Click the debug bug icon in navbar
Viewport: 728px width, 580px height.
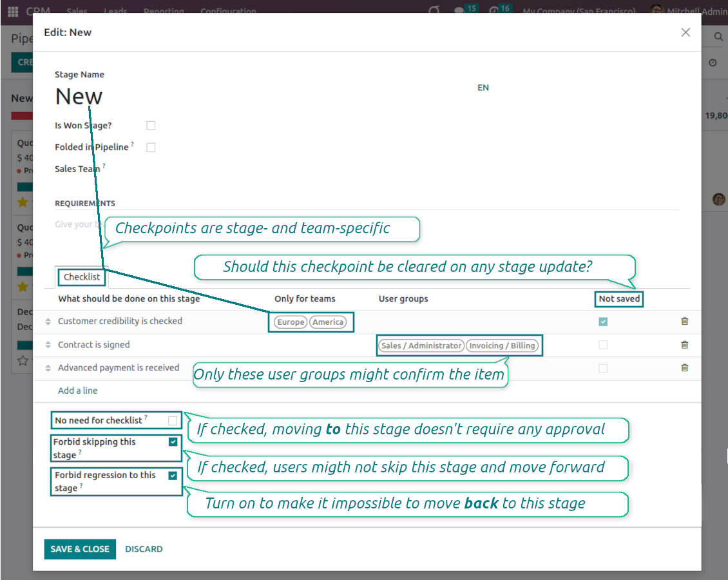point(434,10)
